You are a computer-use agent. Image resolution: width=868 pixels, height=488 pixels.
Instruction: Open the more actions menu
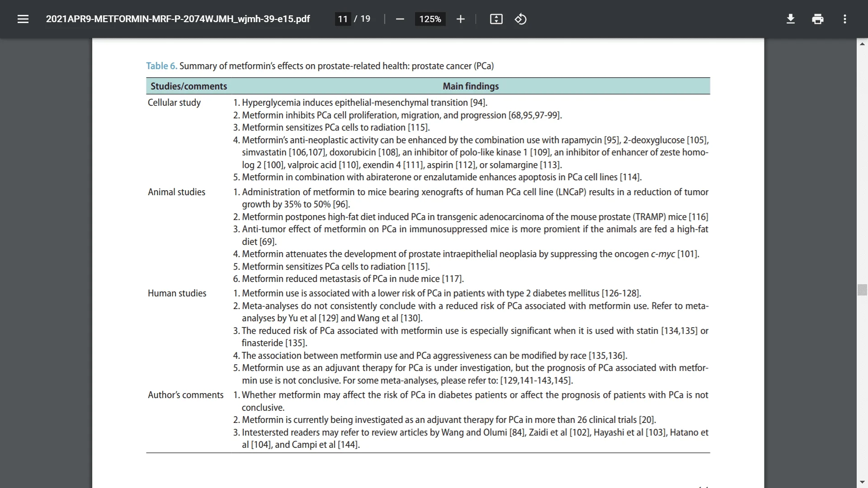click(844, 19)
